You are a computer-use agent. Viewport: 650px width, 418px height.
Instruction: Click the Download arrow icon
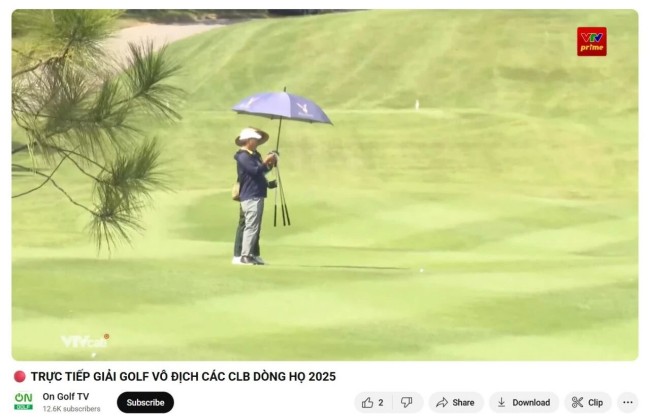coord(502,402)
